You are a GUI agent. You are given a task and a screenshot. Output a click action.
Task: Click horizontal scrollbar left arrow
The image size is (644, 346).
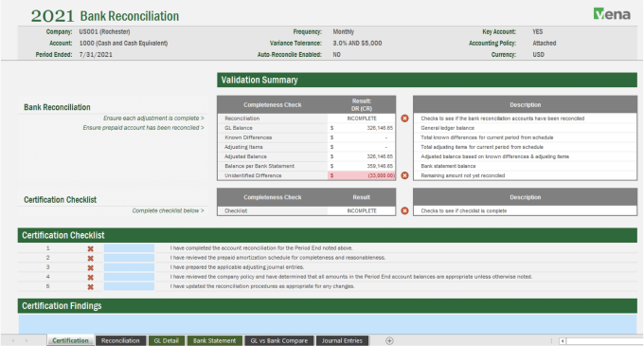point(563,340)
